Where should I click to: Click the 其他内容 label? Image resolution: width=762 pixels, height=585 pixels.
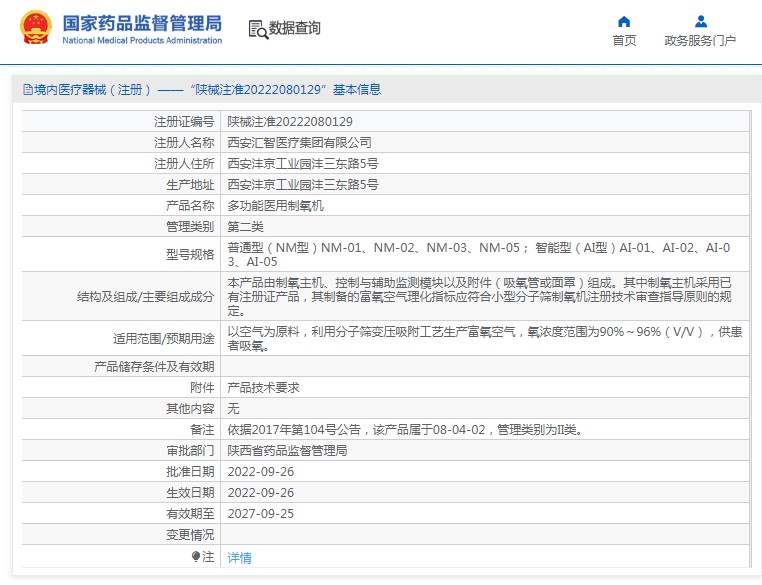pyautogui.click(x=190, y=408)
